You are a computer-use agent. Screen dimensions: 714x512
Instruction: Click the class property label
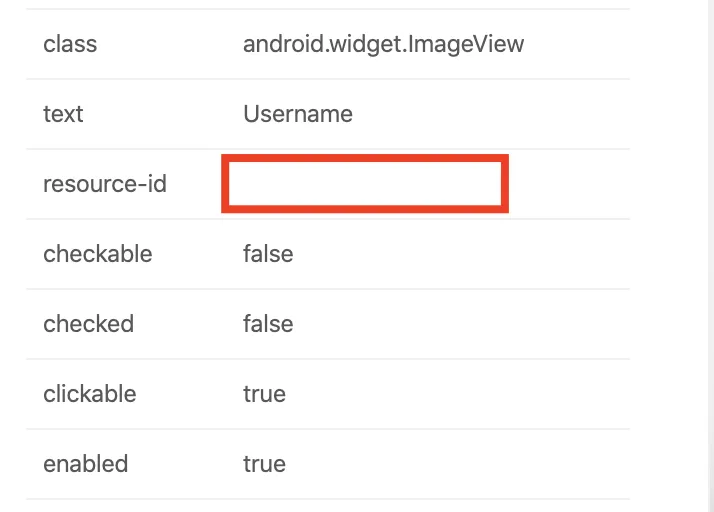coord(70,44)
